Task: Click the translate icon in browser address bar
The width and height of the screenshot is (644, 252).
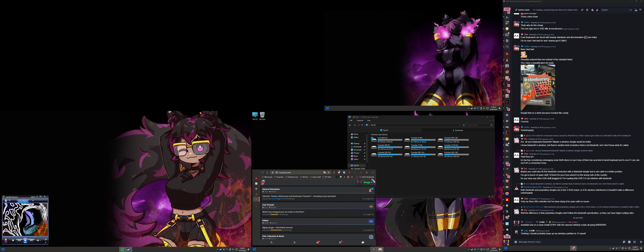Action: pos(324,172)
